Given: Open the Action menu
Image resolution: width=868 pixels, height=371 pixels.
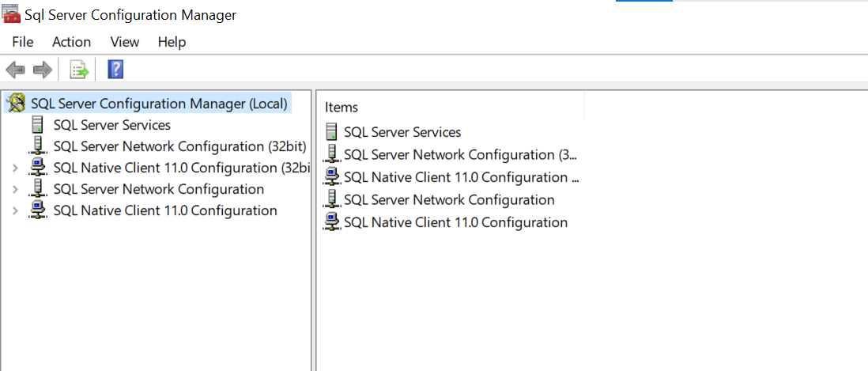Looking at the screenshot, I should [71, 42].
